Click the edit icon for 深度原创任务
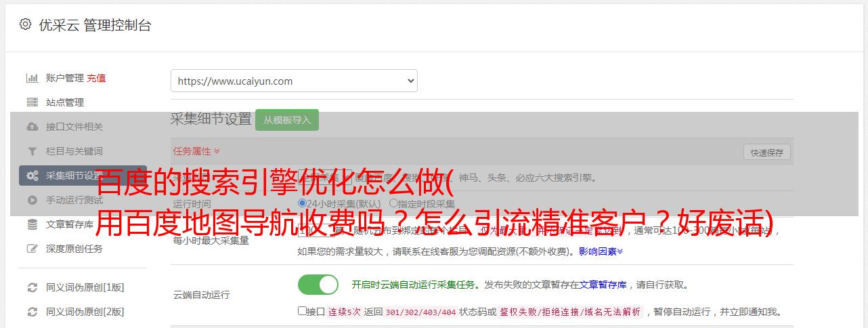The height and width of the screenshot is (328, 868). click(32, 249)
